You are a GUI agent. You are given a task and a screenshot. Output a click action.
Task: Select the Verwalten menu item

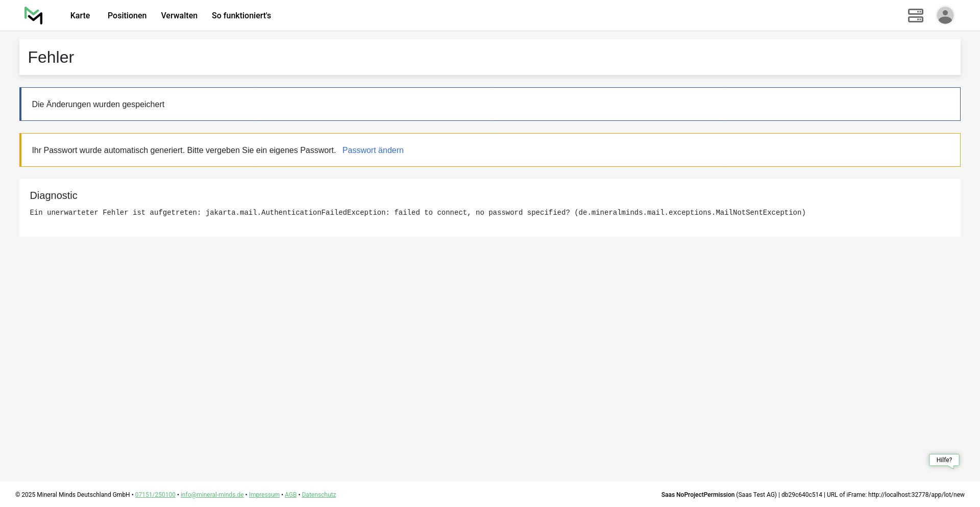pos(179,16)
